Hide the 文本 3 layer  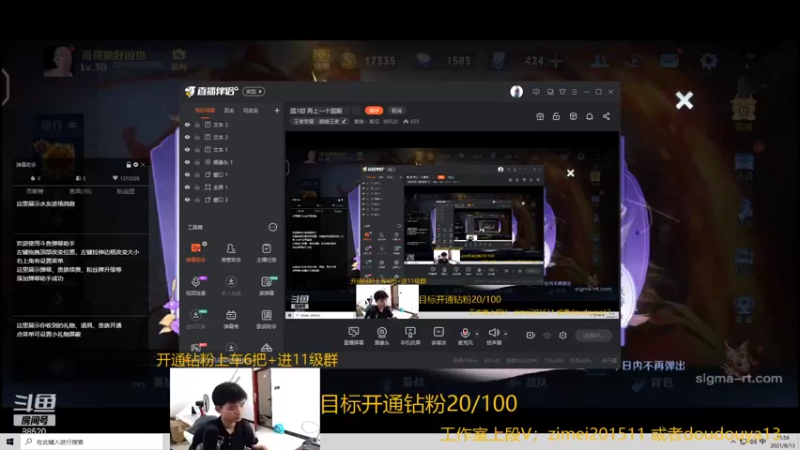[187, 124]
